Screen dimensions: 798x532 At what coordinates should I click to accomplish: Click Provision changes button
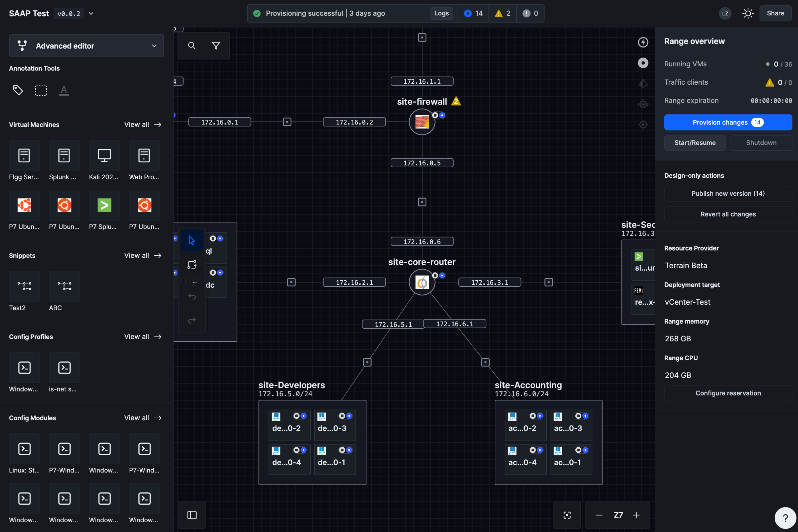click(x=728, y=122)
